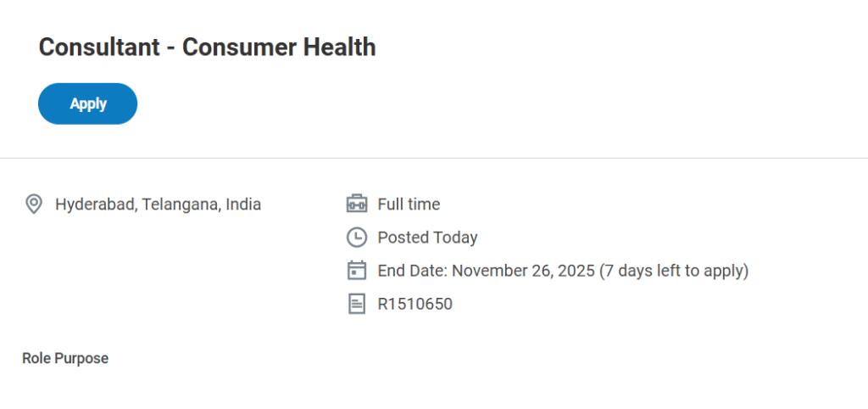Click the briefcase job type icon
Image resolution: width=868 pixels, height=409 pixels.
pyautogui.click(x=357, y=204)
